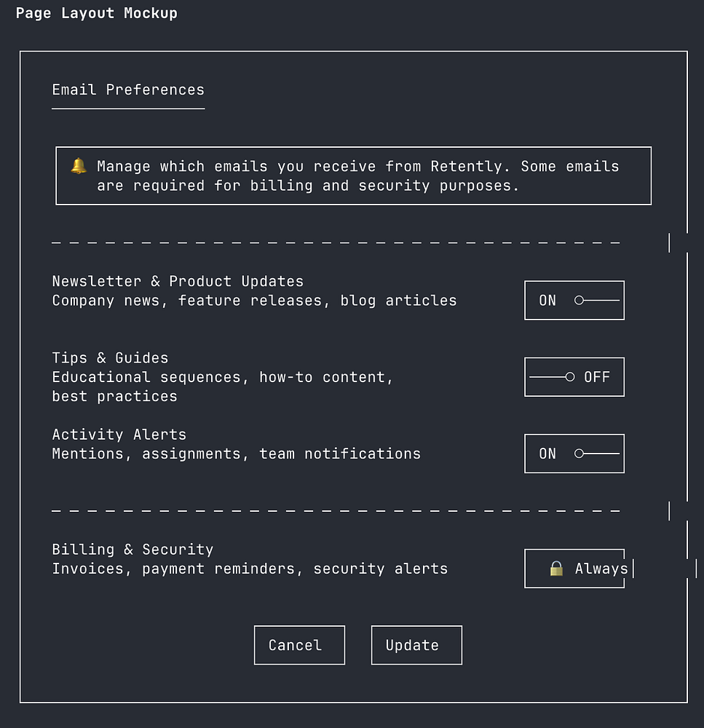Screen dimensions: 704x728
Task: Click the ON label in Activity Alerts switch
Action: [x=547, y=454]
